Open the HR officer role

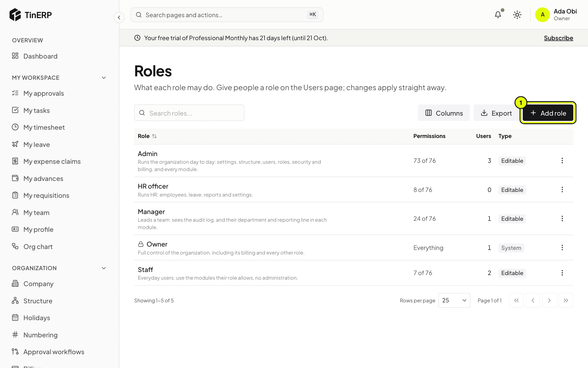153,186
